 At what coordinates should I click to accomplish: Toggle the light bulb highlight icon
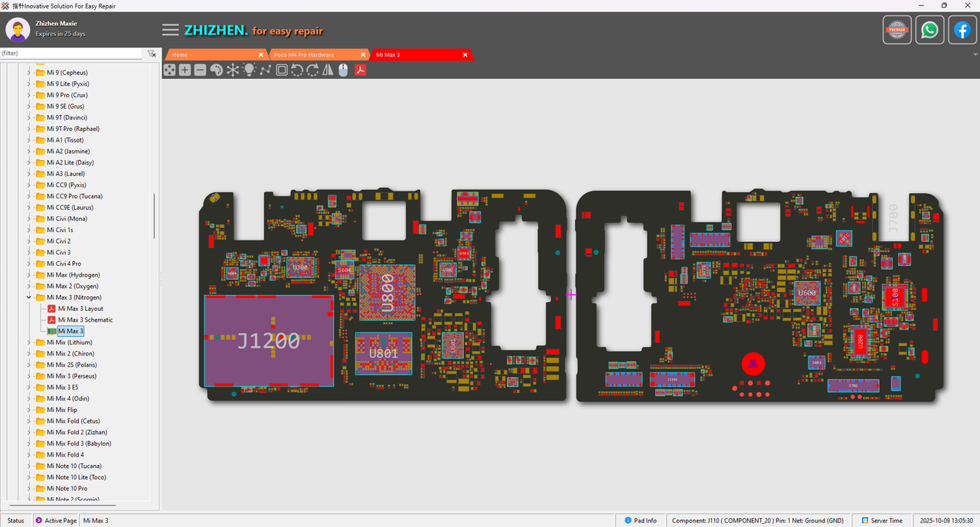(x=249, y=70)
